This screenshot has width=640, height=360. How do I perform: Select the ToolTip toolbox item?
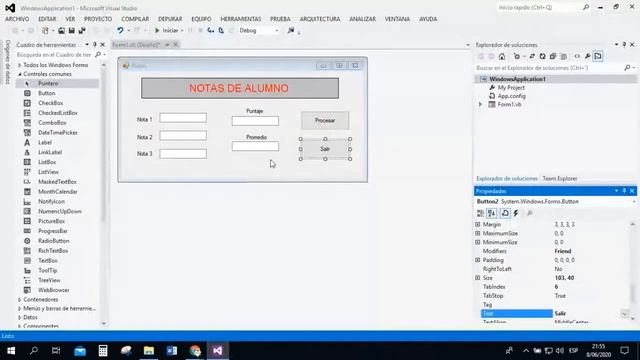pos(47,270)
